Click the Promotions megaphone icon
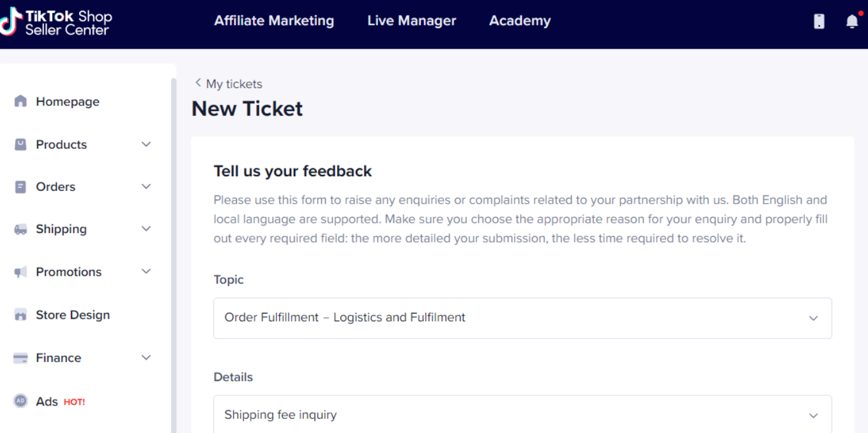The image size is (868, 433). [20, 272]
